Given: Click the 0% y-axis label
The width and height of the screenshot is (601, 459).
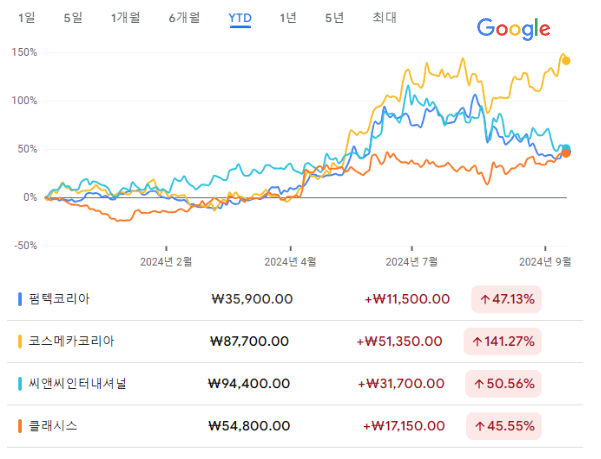Looking at the screenshot, I should tap(30, 197).
